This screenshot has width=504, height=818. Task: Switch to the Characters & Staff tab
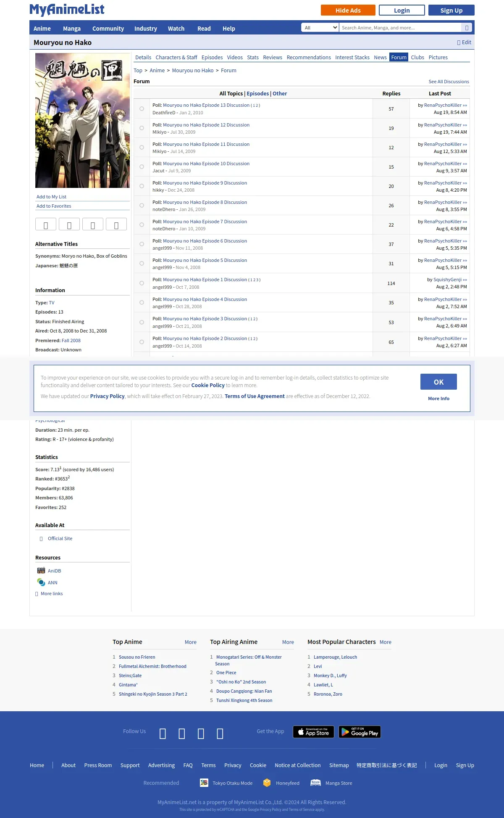176,58
